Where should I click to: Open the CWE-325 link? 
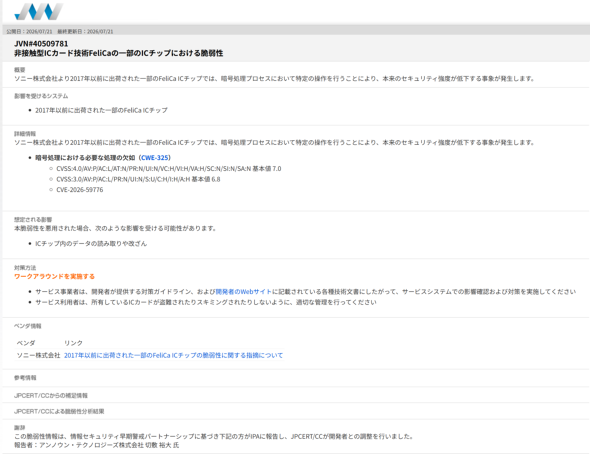point(155,158)
